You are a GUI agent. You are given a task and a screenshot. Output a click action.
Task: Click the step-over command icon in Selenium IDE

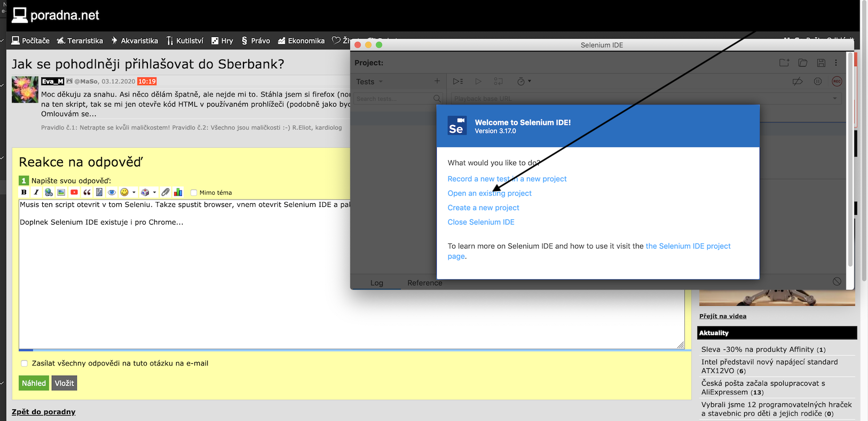pyautogui.click(x=499, y=81)
